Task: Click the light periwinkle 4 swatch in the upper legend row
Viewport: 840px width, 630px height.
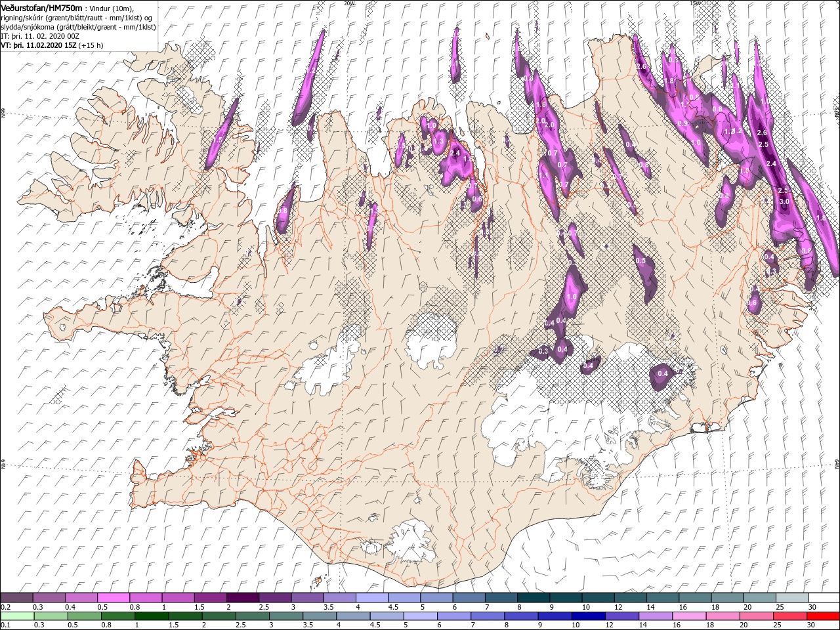Action: click(x=371, y=598)
